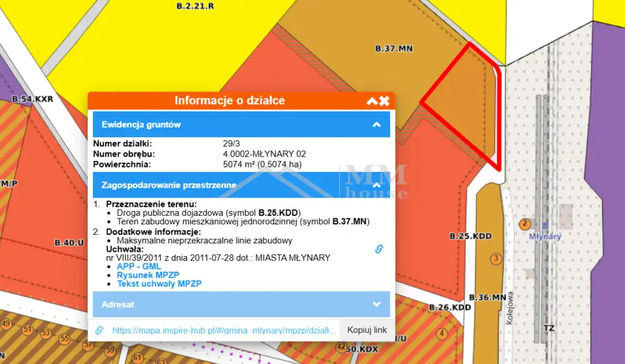Select address marker 4 on the map
Screen dimensions: 625x364
point(442,334)
